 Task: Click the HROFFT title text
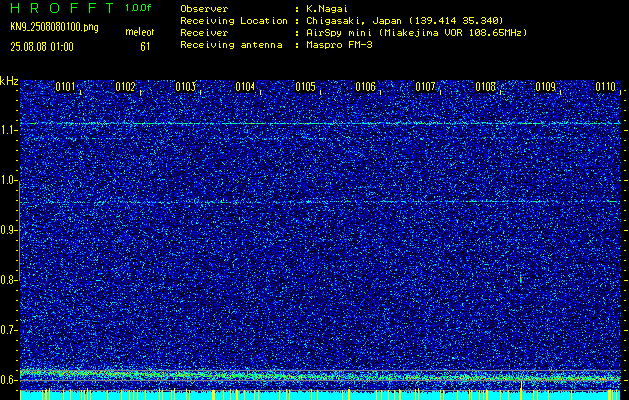(x=62, y=8)
